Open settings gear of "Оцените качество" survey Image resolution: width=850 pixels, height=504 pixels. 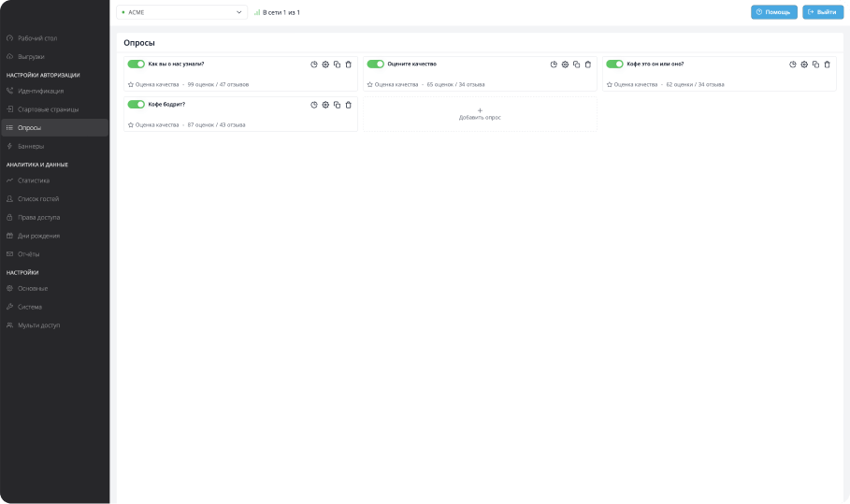565,65
